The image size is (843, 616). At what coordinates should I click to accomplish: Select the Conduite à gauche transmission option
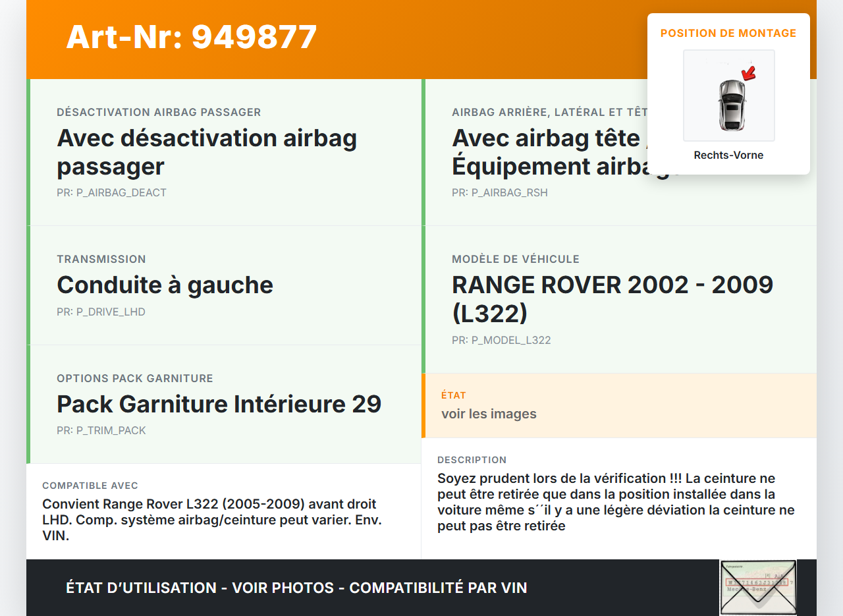(x=165, y=285)
